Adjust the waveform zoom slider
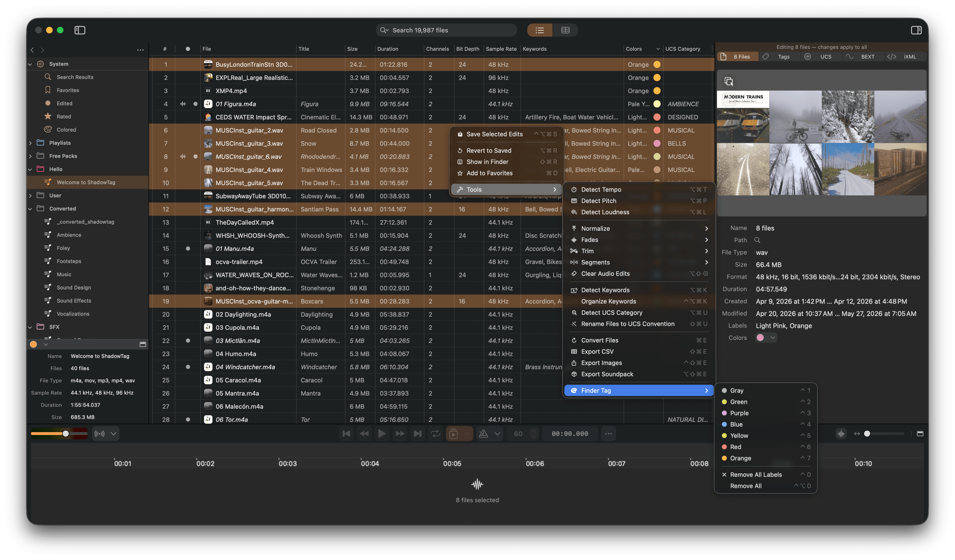The height and width of the screenshot is (560, 955). tap(867, 434)
